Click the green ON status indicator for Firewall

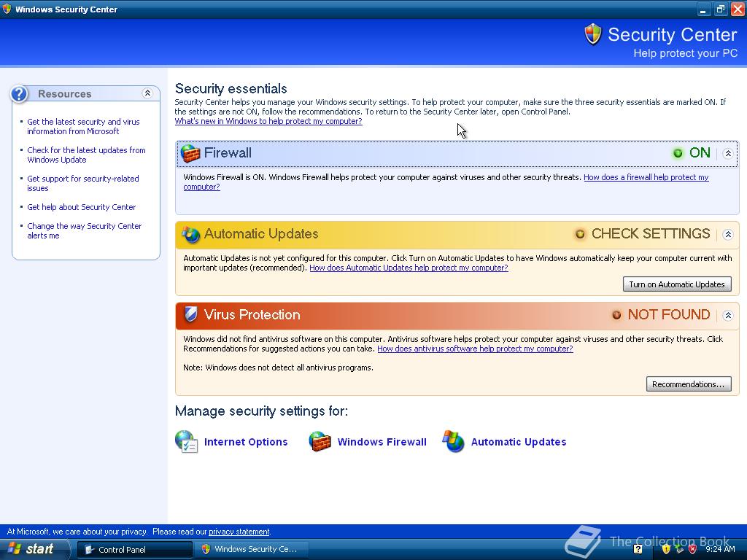678,153
